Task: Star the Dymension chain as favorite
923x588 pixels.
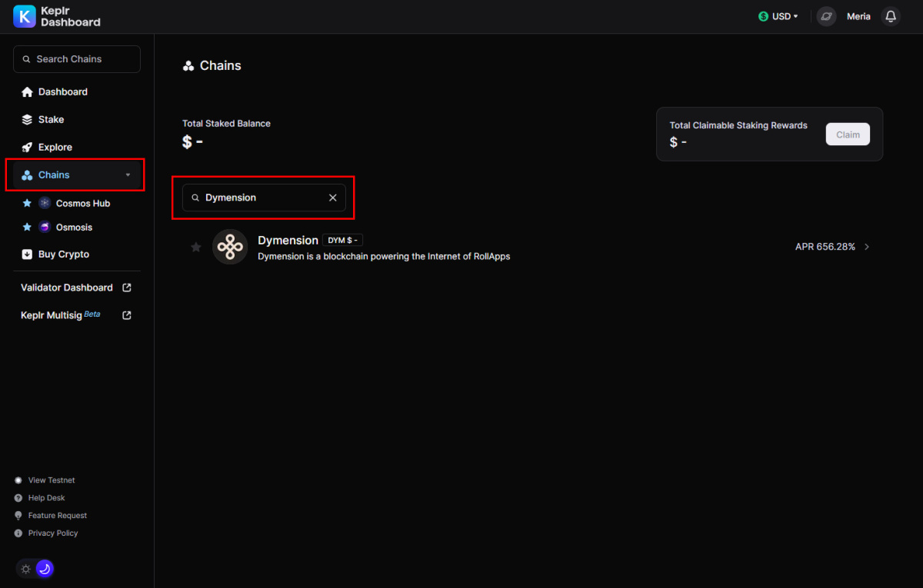Action: (x=196, y=247)
